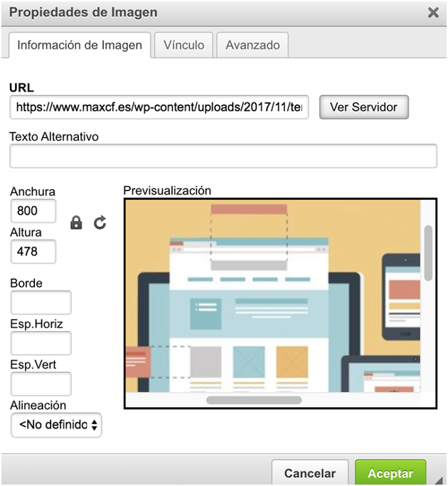Focus the URL input field
The image size is (448, 486).
click(159, 107)
